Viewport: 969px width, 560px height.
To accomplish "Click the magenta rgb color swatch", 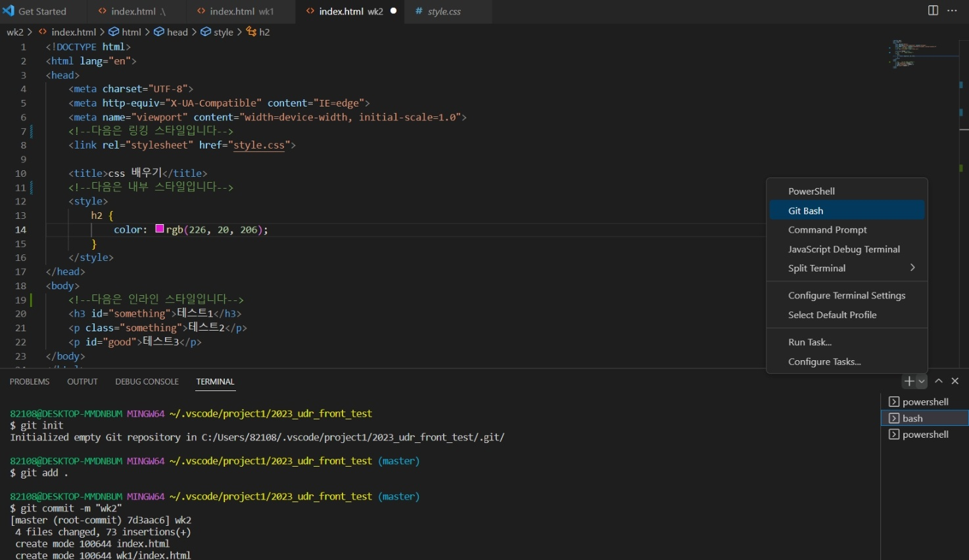I will [160, 229].
